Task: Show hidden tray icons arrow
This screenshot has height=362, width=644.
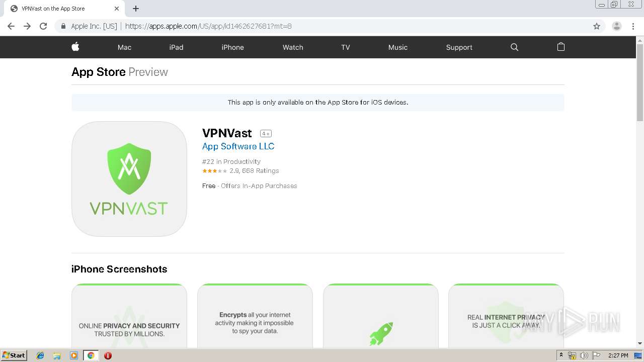Action: 561,355
